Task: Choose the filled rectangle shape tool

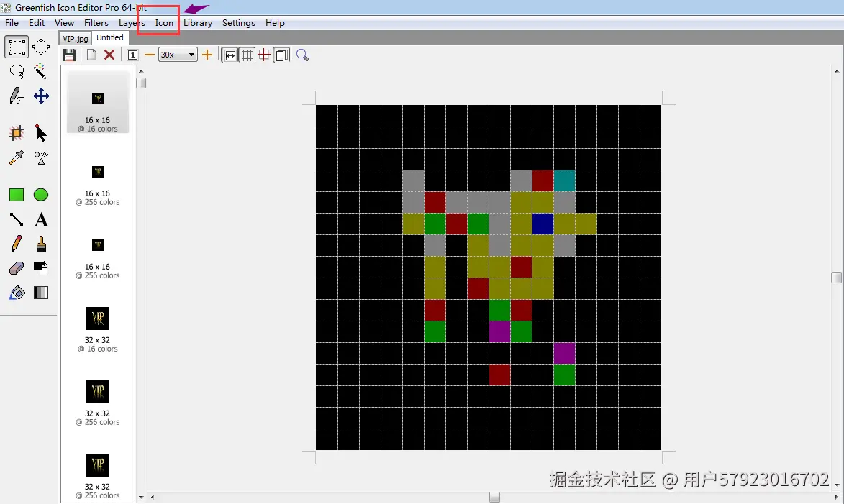Action: point(17,194)
